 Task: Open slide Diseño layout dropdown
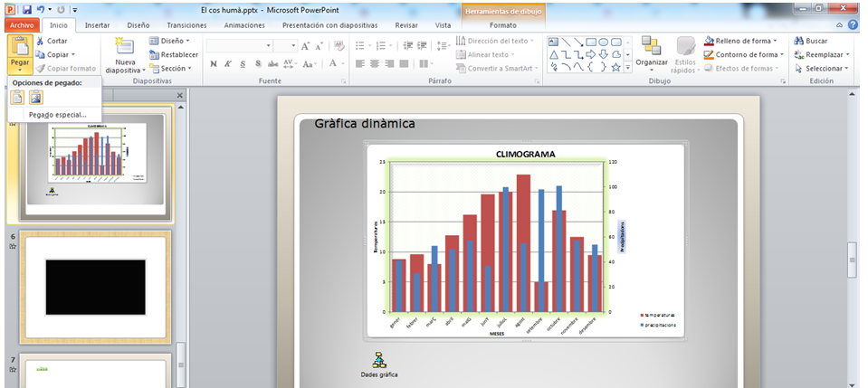pyautogui.click(x=169, y=41)
